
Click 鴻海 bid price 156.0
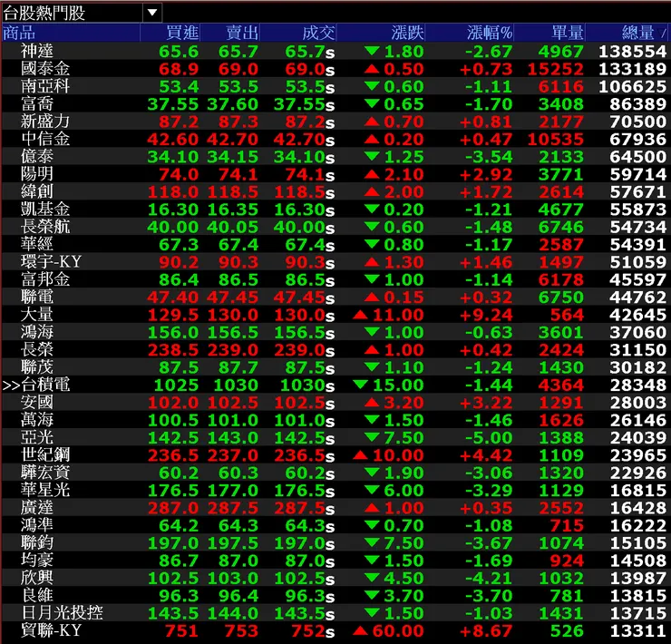(173, 333)
